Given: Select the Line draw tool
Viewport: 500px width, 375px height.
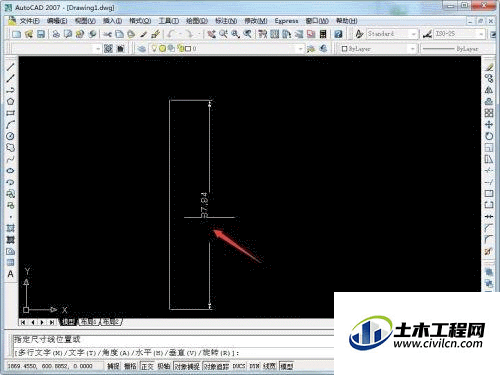Looking at the screenshot, I should pos(10,67).
